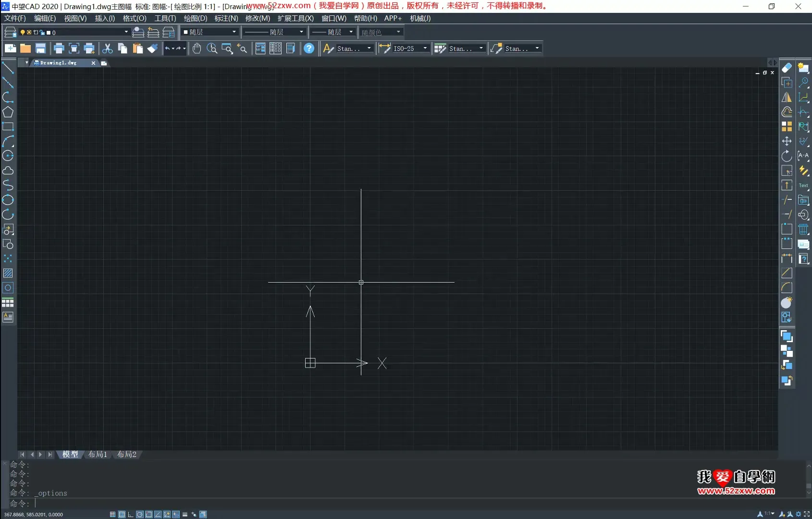Choose the Rectangle drawing tool
812x519 pixels.
coord(8,127)
